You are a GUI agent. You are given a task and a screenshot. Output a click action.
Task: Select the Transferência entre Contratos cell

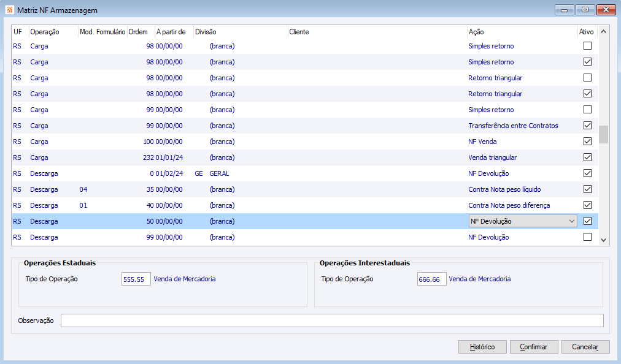pos(513,126)
